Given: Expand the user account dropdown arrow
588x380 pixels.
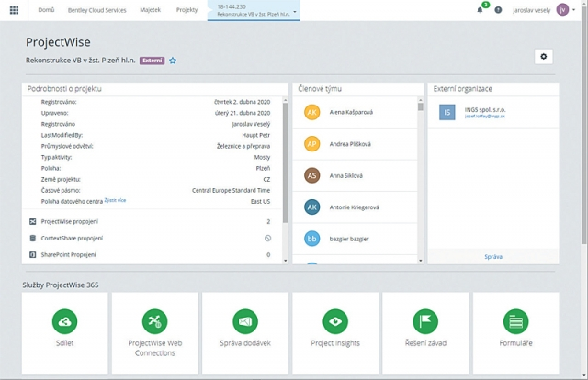Looking at the screenshot, I should 573,10.
